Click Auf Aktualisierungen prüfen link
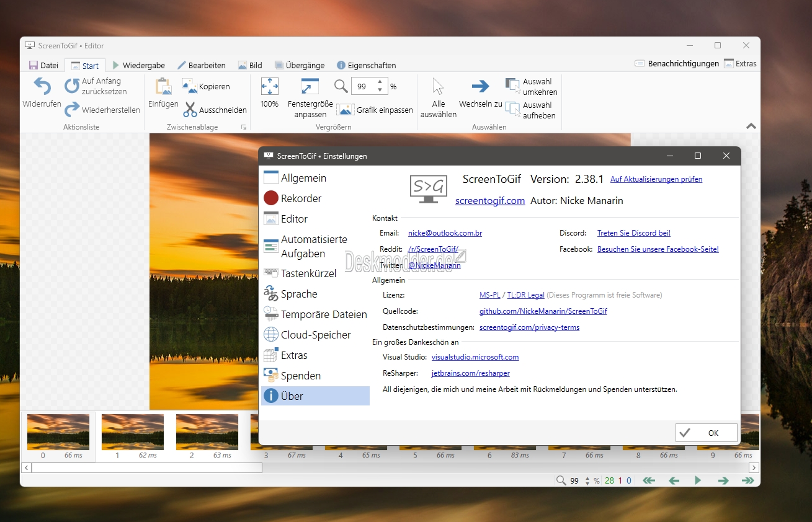 tap(656, 179)
